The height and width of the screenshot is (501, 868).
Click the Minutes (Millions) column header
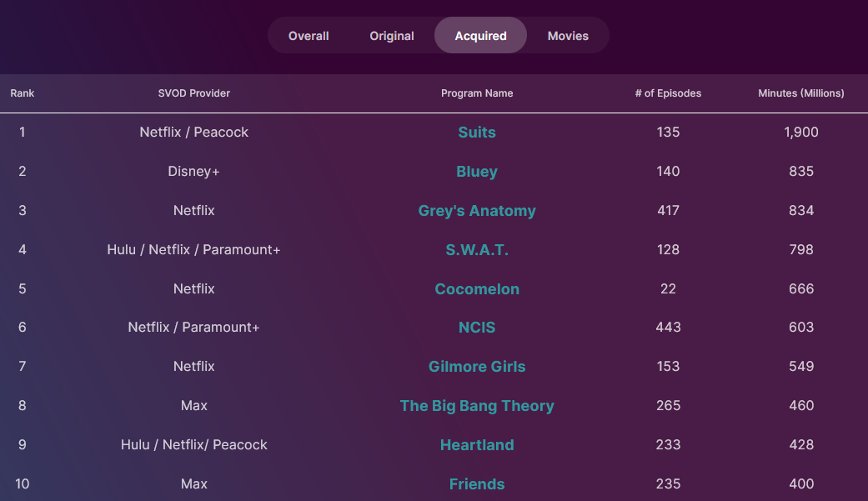[800, 93]
